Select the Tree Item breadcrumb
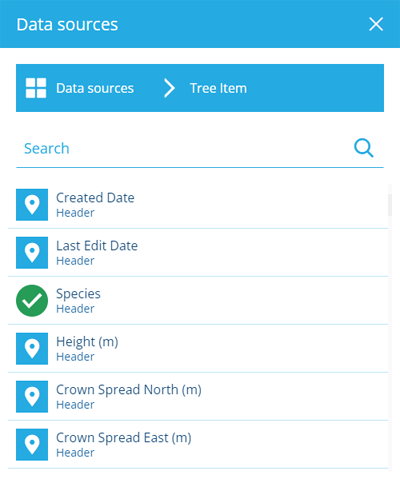 pos(218,88)
